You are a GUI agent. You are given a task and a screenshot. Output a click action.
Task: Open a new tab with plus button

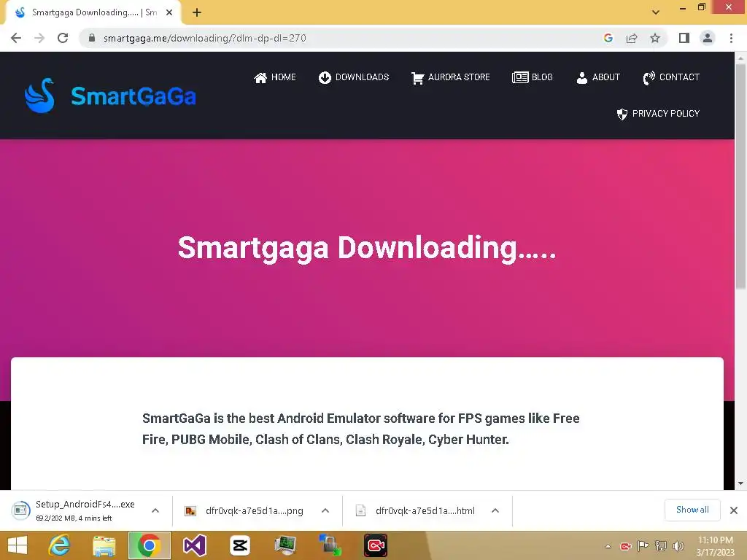(197, 13)
